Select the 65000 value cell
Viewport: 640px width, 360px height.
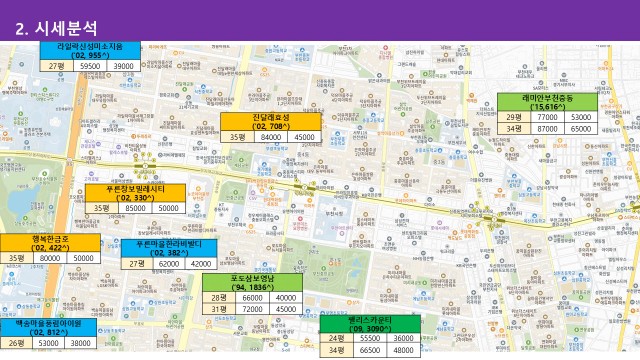[x=581, y=129]
